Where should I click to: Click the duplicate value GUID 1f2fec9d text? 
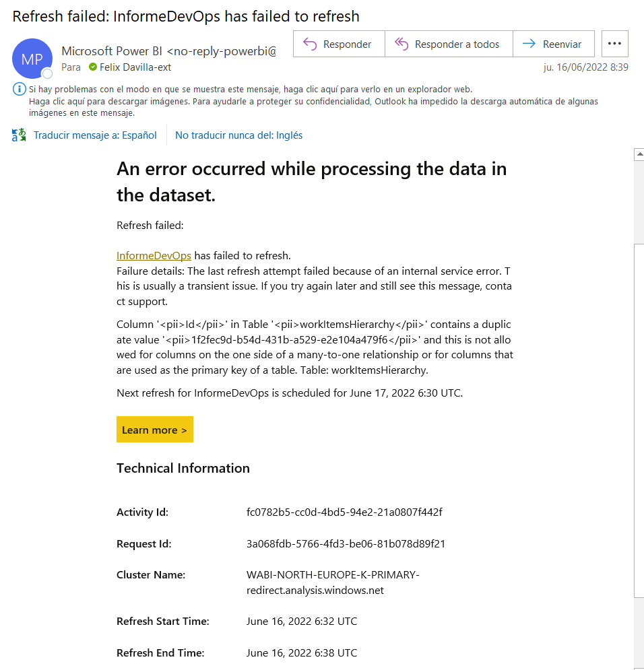(289, 339)
